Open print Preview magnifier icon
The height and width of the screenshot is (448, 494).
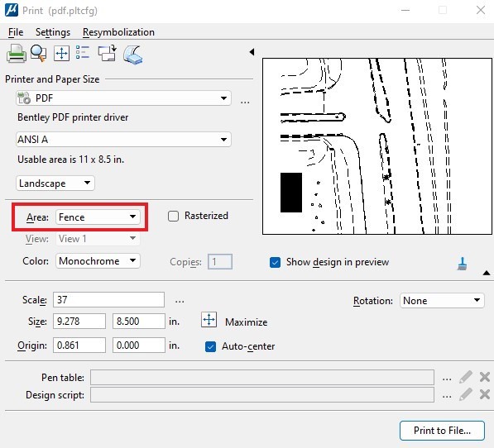(x=38, y=54)
